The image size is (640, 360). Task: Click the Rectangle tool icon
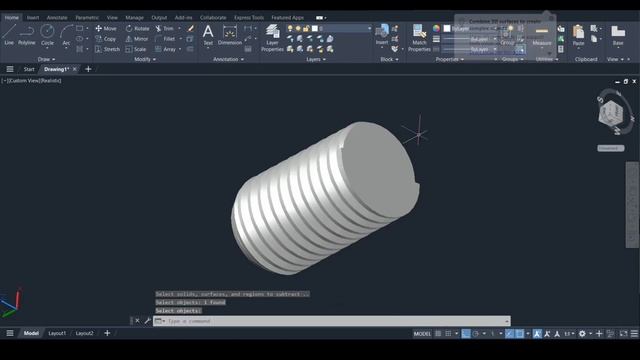[x=80, y=28]
